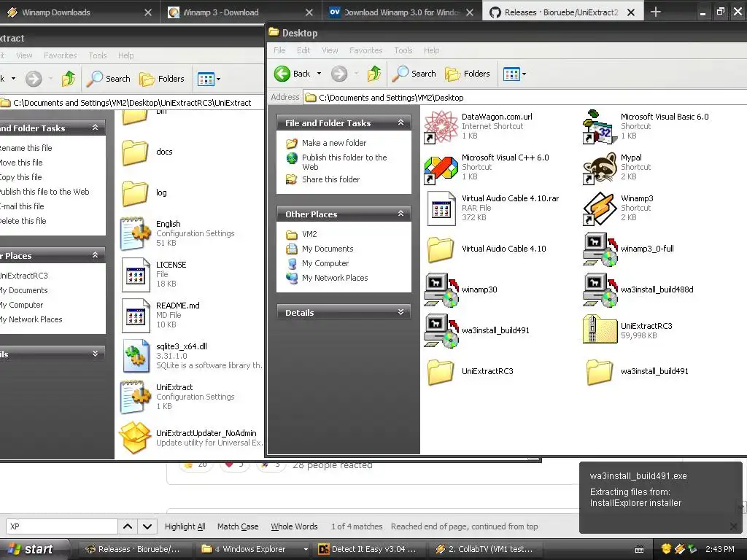Select UniExtract configuration settings file icon
Image resolution: width=747 pixels, height=560 pixels.
click(135, 397)
